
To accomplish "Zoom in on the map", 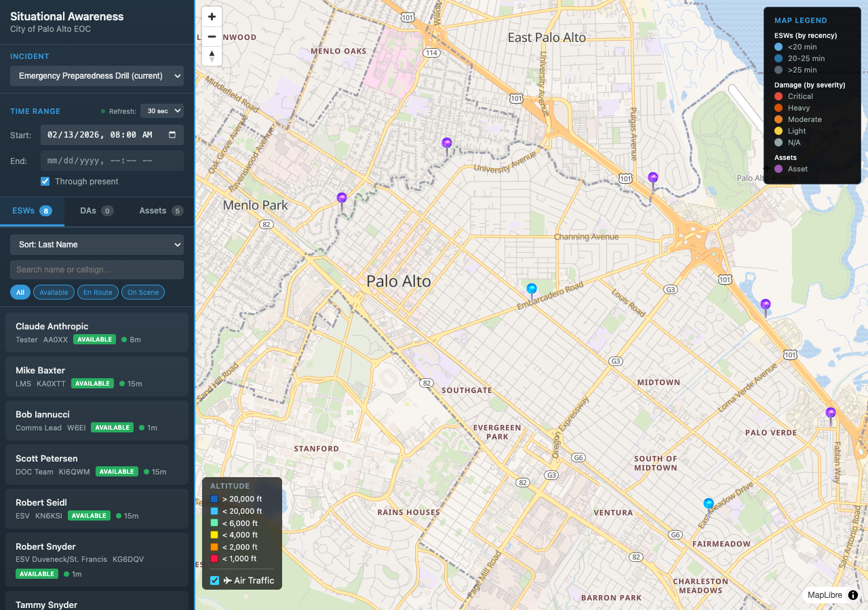I will click(x=212, y=16).
